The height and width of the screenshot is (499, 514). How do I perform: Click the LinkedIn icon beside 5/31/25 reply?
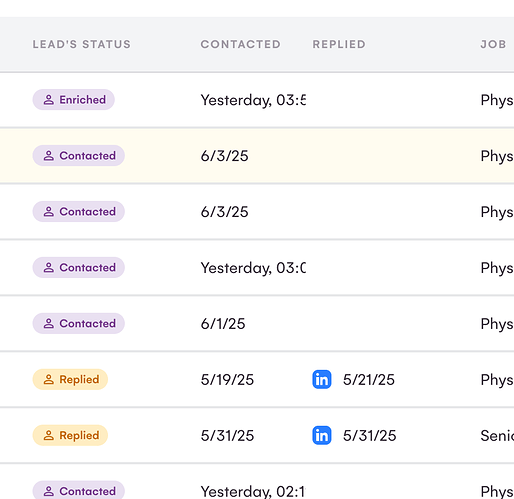[x=322, y=435]
